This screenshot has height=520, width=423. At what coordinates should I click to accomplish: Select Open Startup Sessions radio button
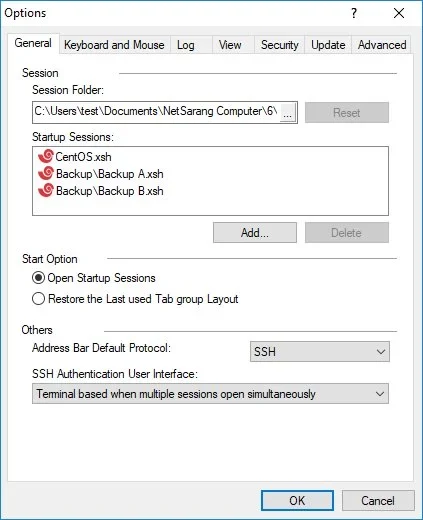coord(38,278)
